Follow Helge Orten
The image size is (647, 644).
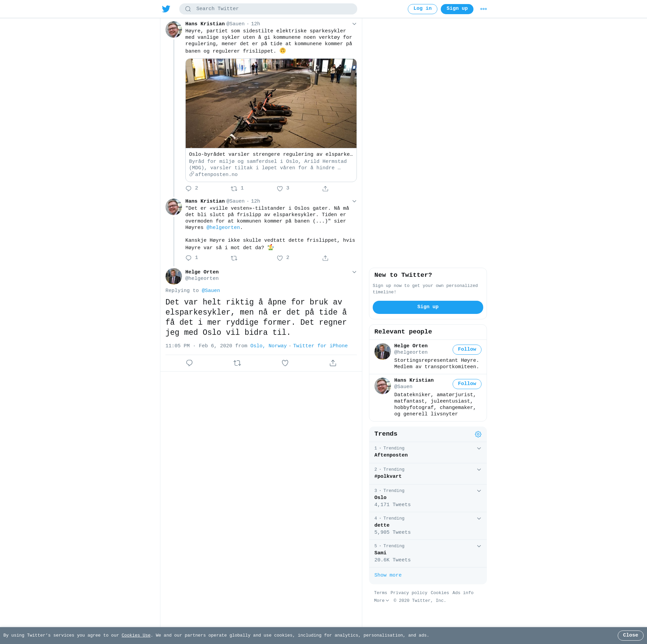pos(467,350)
